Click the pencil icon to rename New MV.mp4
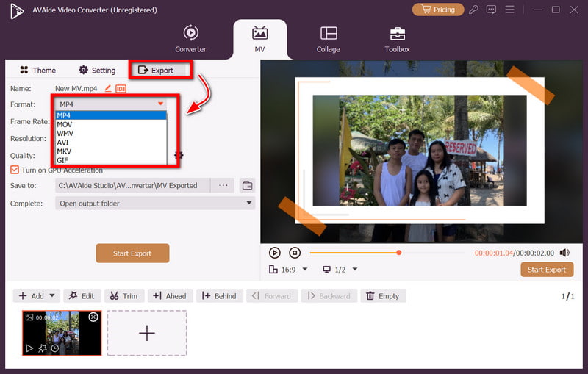This screenshot has width=588, height=374. pos(108,89)
